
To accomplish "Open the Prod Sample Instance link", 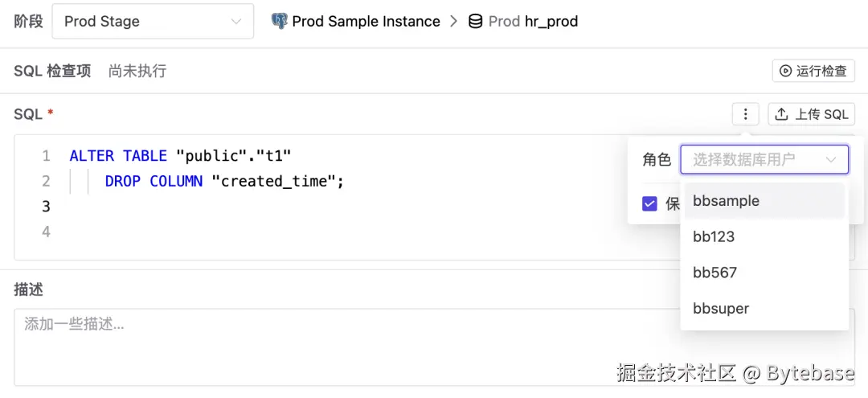I will click(x=366, y=22).
